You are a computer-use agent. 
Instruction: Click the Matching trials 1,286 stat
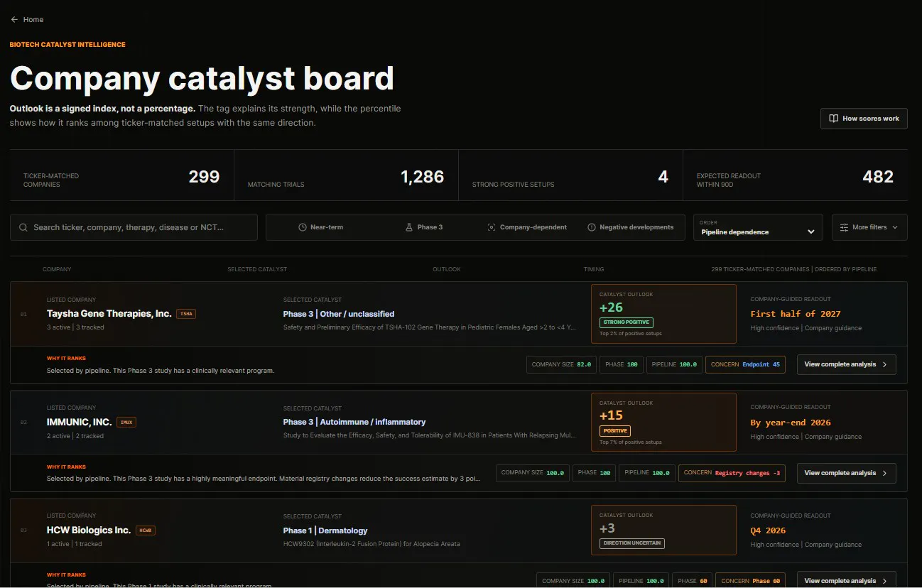click(346, 175)
